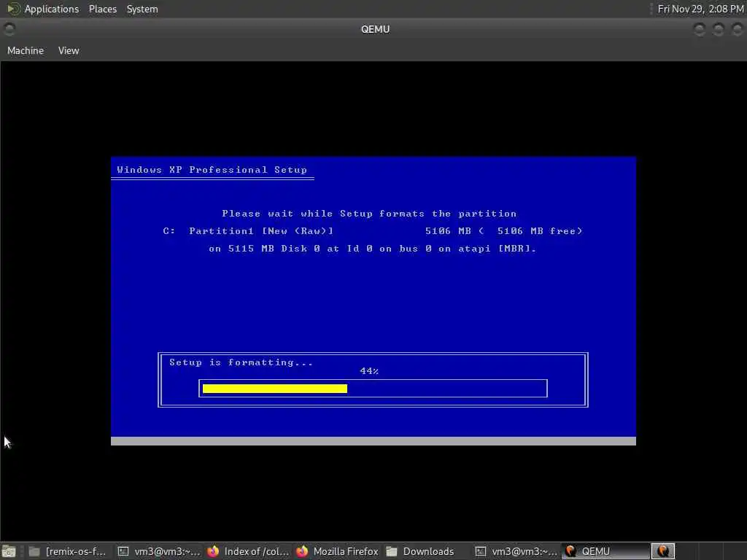Click the show desktop icon in taskbar

click(9, 551)
